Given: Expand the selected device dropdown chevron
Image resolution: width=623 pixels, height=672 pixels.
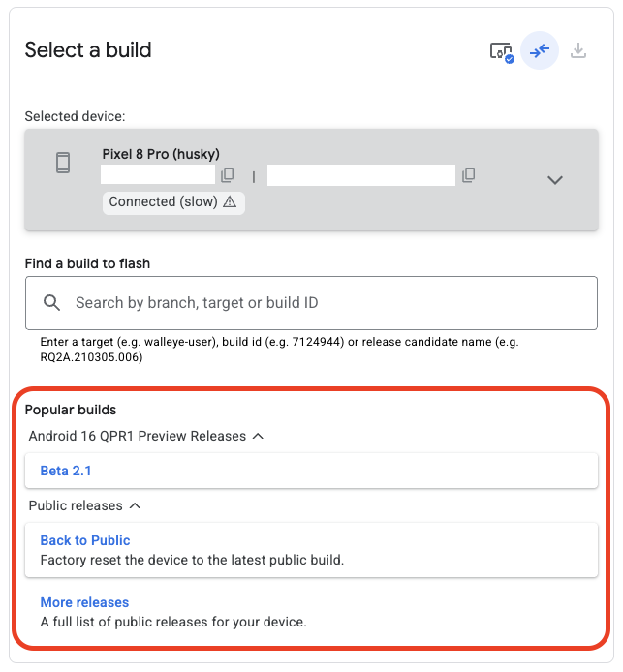Looking at the screenshot, I should coord(555,180).
